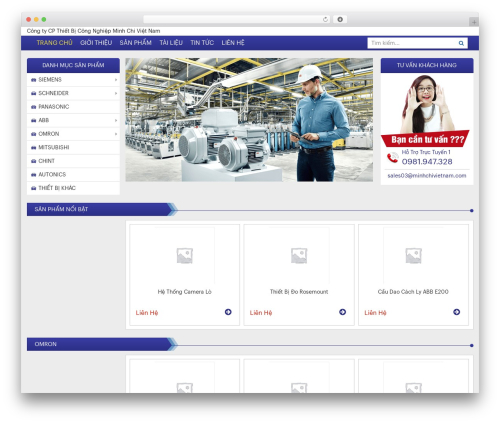Click the AUTONICS category icon
500x423 pixels.
(33, 175)
